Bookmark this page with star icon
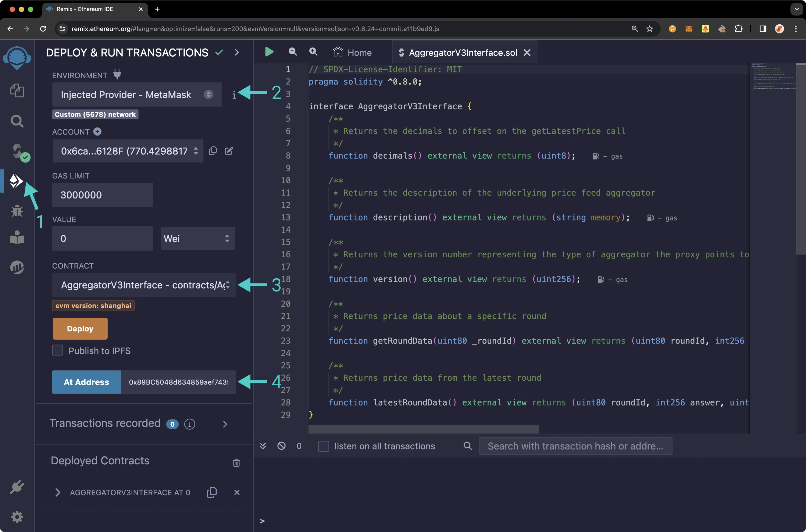This screenshot has width=806, height=532. pyautogui.click(x=649, y=29)
